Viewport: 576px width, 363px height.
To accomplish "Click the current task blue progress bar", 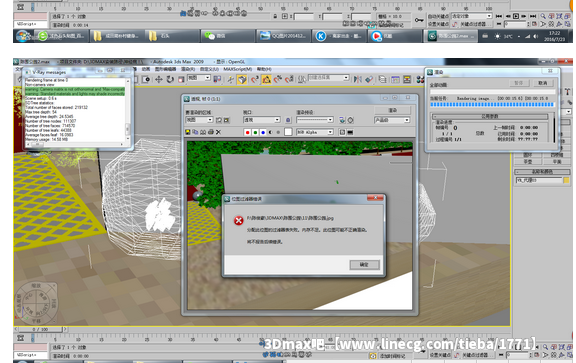I will coord(492,105).
